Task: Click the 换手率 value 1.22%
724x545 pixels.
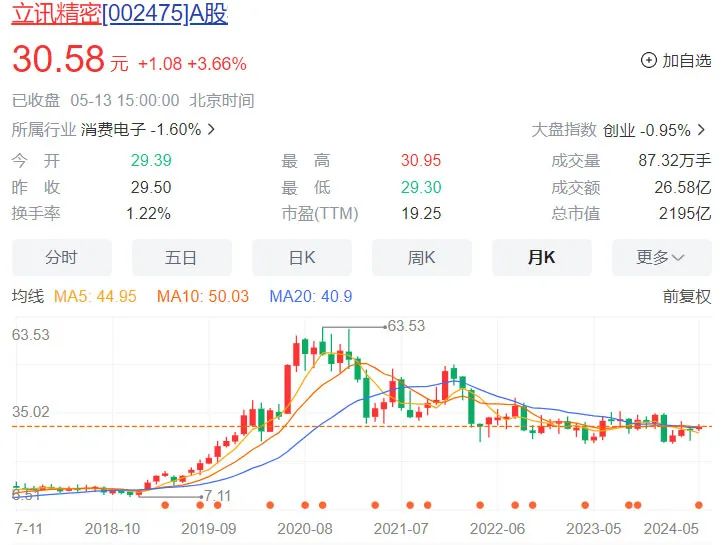Action: [x=149, y=213]
